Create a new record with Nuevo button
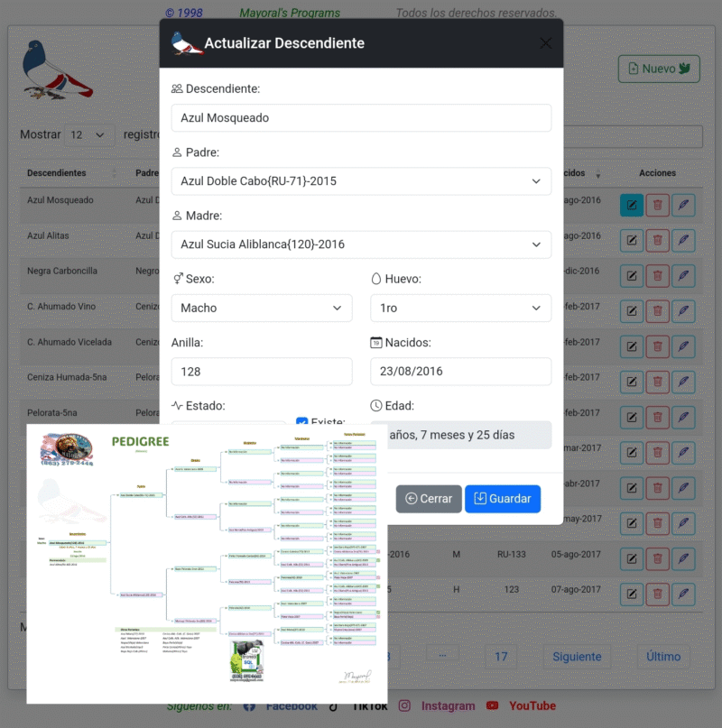The height and width of the screenshot is (728, 722). [659, 69]
